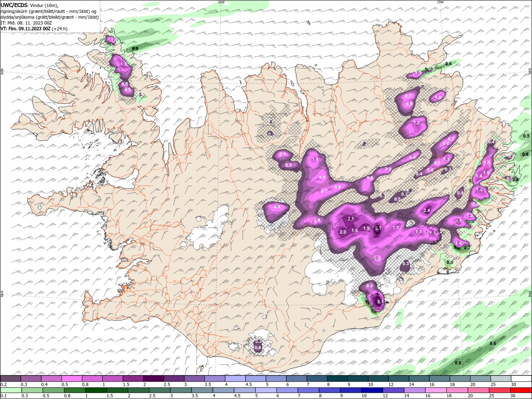Click the 2.1 snowfall value on the map

350,219
